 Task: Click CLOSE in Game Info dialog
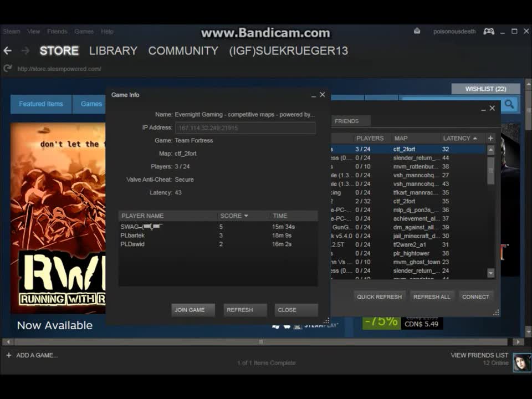296,310
